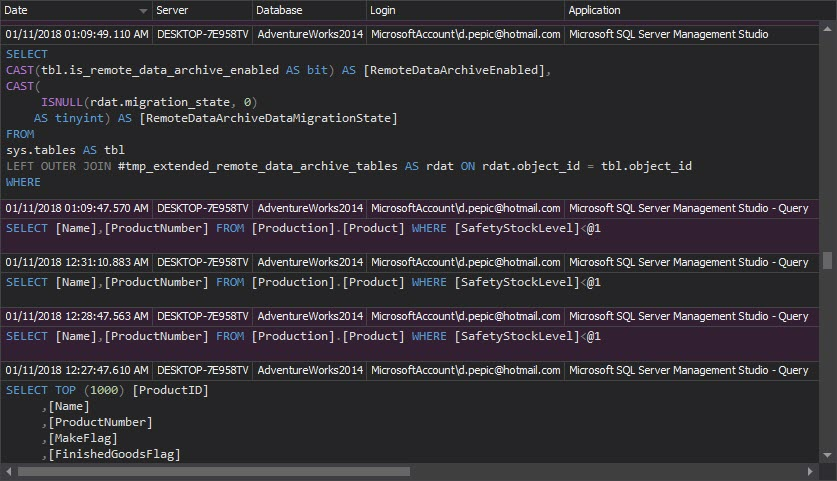837x481 pixels.
Task: Click the SELECT query under the 12:31:10.883 row
Action: pyautogui.click(x=303, y=282)
